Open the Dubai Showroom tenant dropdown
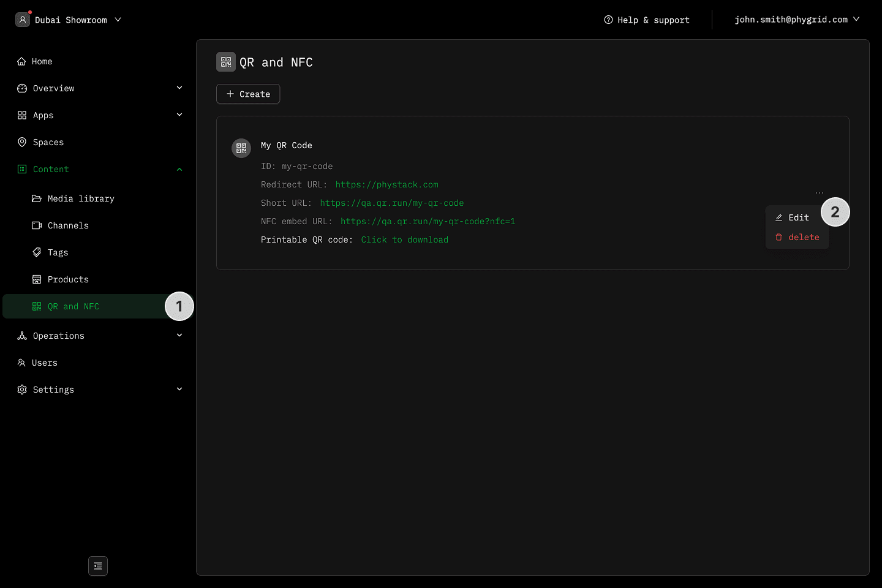This screenshot has height=588, width=882. coord(69,20)
